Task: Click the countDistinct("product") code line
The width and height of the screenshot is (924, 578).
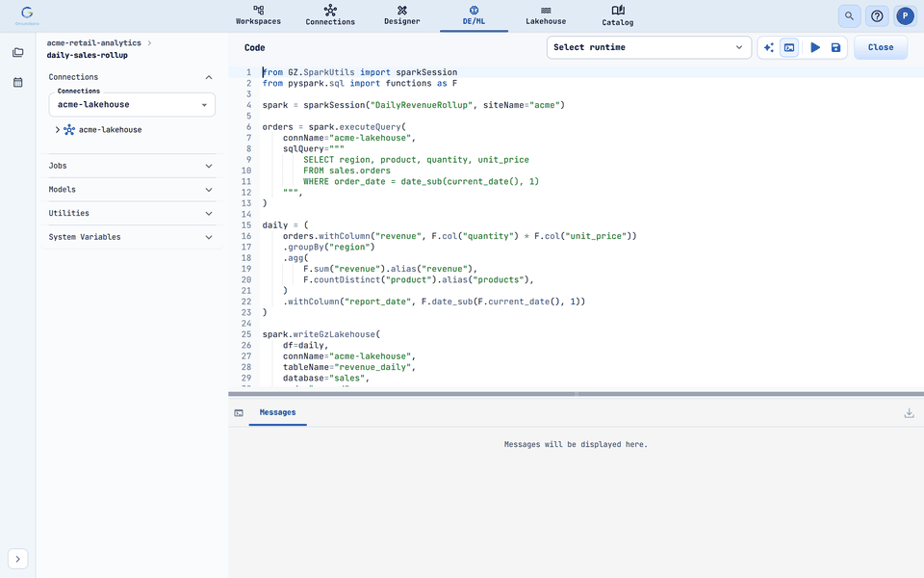Action: 419,279
